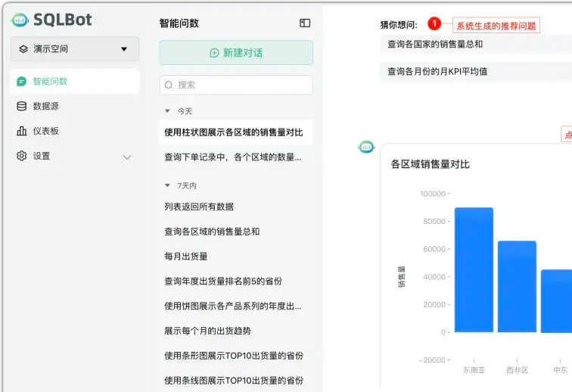Open chat 使用柱状图展示各区域的销售量对比
572x392 pixels.
coord(236,132)
